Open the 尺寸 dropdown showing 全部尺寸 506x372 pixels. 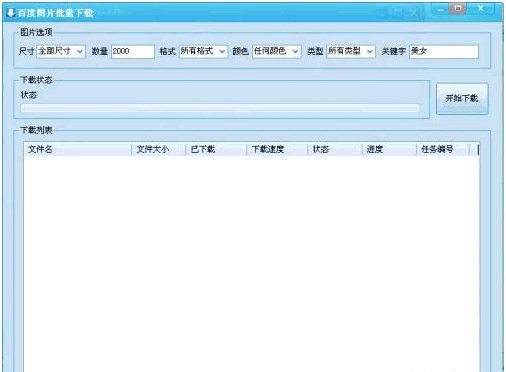[61, 51]
